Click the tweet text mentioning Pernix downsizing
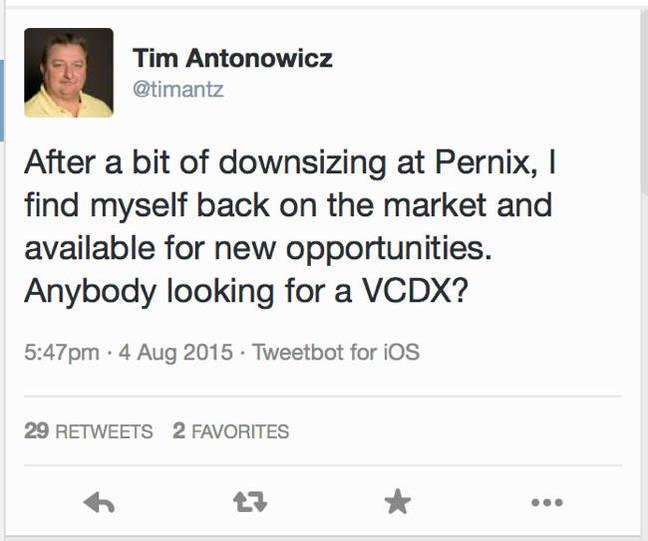This screenshot has width=648, height=541. [289, 226]
